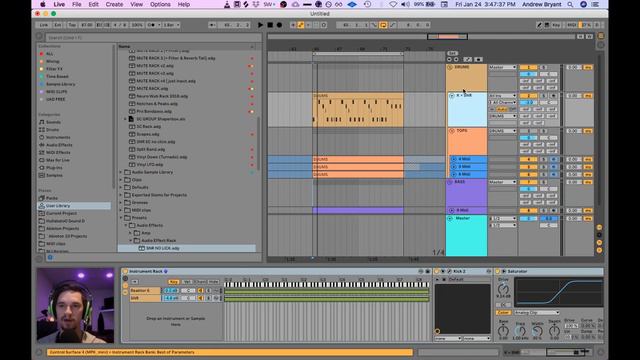
Task: Fold the TOPS group track
Action: (451, 131)
